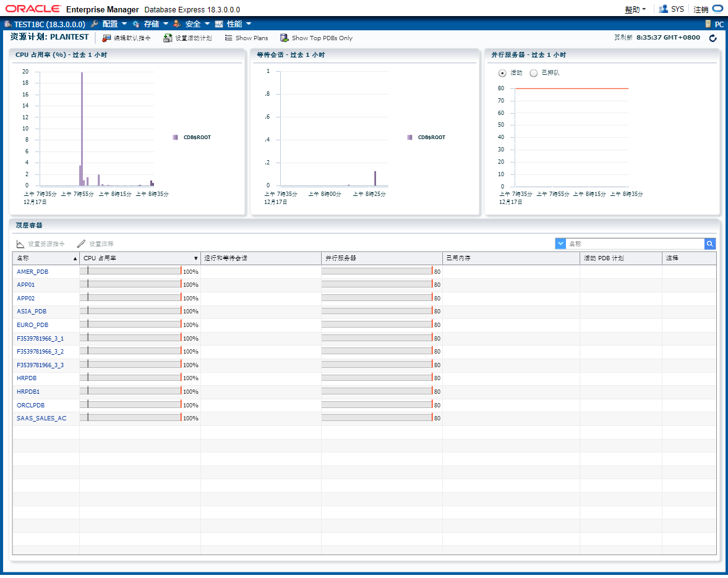Image resolution: width=728 pixels, height=578 pixels.
Task: Open the F3539781966_3_3 container link
Action: (x=40, y=365)
